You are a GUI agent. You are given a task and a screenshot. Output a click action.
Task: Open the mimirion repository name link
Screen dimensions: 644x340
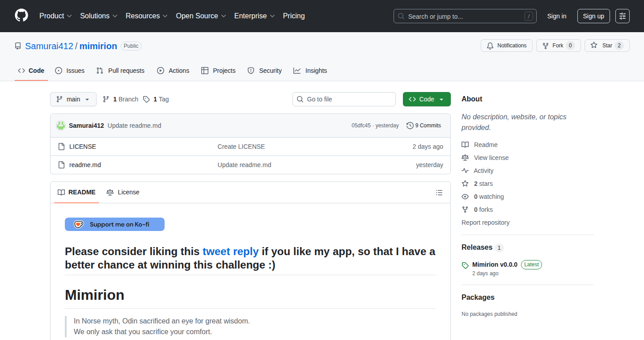[x=98, y=46]
